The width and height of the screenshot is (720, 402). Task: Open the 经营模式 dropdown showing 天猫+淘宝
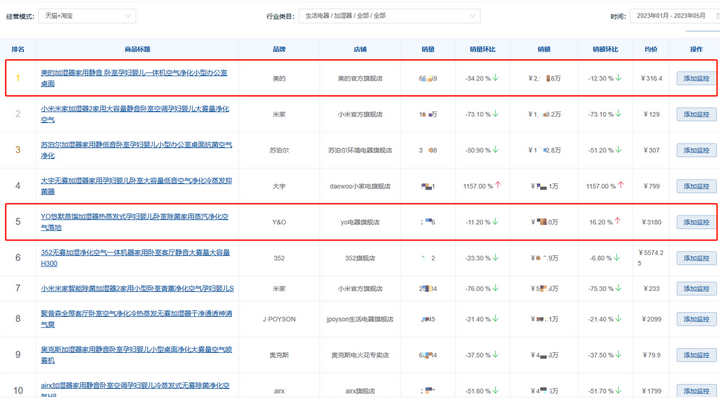coord(87,16)
